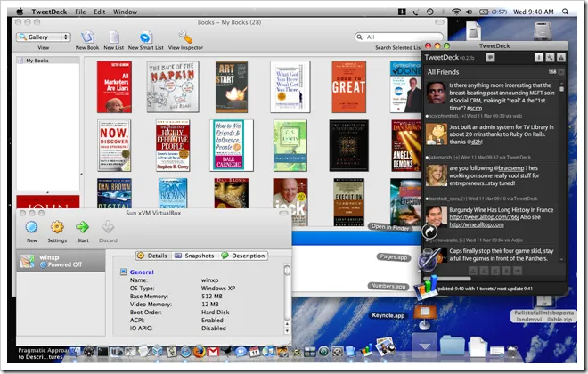Select My Books in Books sidebar
Screen dimensions: 588x374
click(47, 61)
